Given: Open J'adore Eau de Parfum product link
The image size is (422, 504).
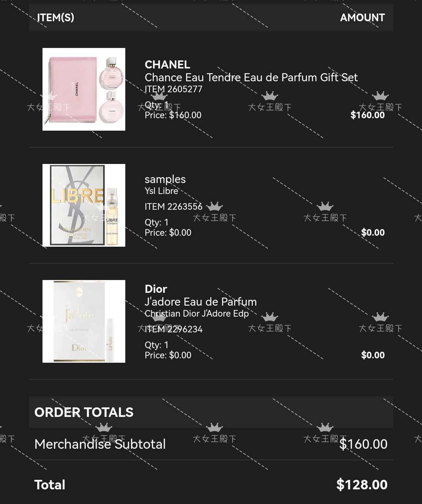Looking at the screenshot, I should click(x=201, y=302).
